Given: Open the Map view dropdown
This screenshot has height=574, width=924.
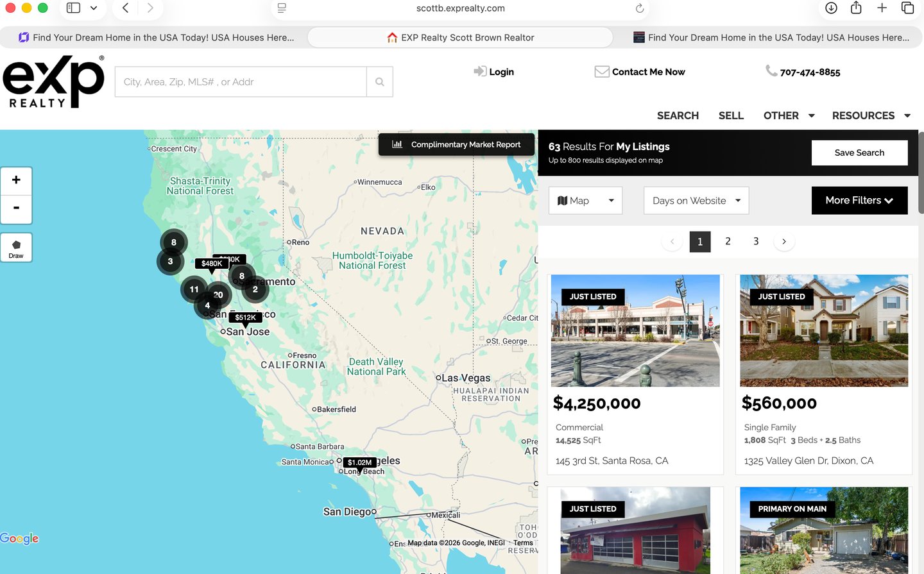Looking at the screenshot, I should click(585, 201).
